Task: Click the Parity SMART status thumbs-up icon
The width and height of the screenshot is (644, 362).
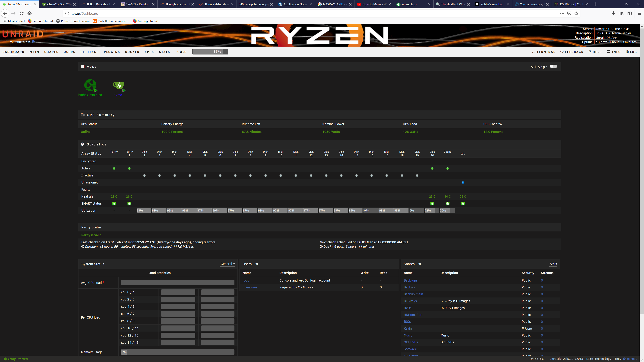Action: tap(114, 203)
